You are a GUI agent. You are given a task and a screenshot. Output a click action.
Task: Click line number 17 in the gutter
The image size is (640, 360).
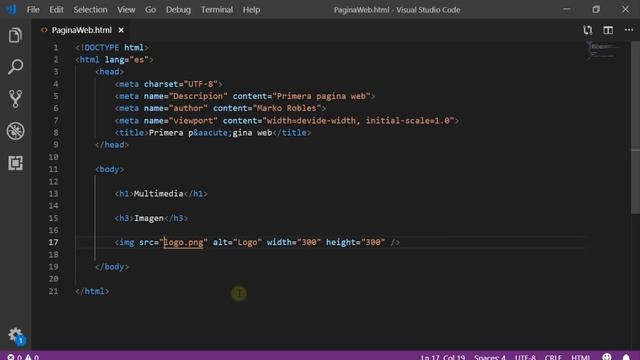coord(53,242)
